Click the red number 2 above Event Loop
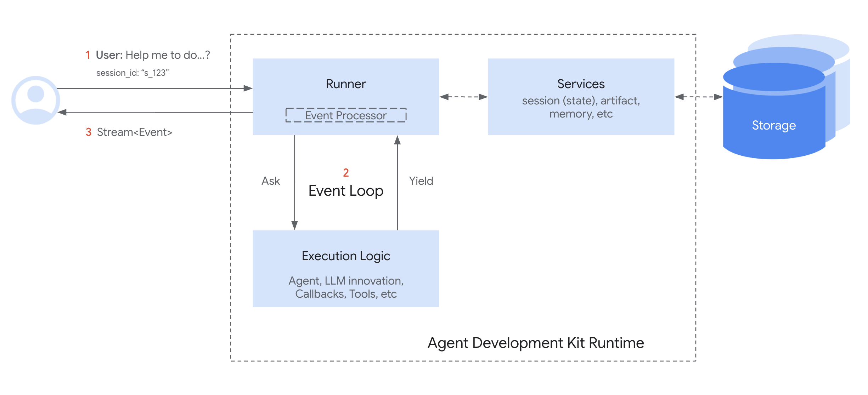The image size is (868, 395). pos(345,173)
